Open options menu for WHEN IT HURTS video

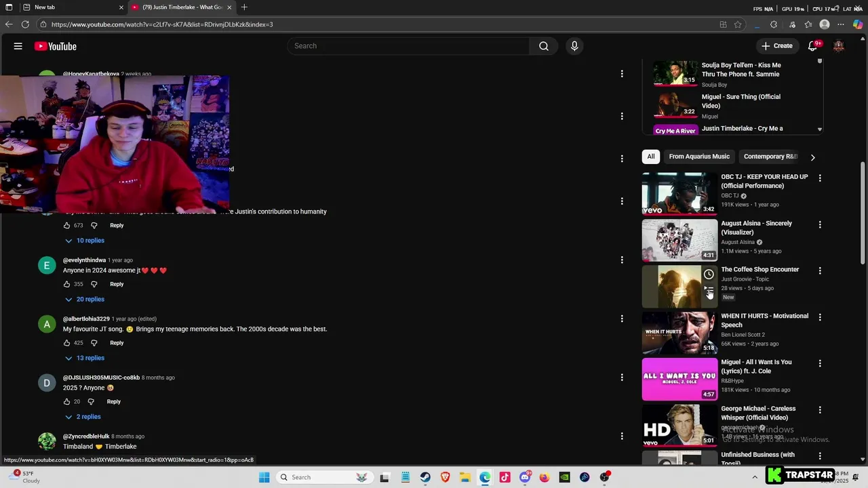820,317
